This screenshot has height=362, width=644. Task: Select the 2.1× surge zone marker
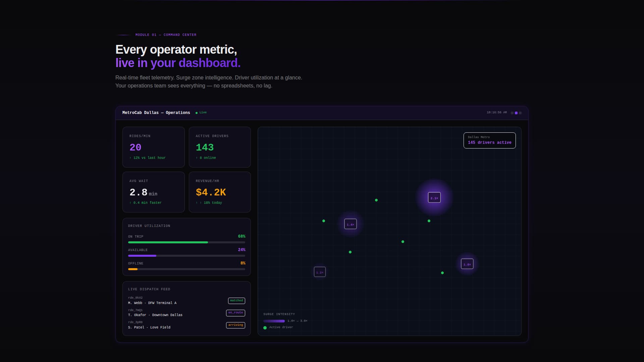point(434,198)
